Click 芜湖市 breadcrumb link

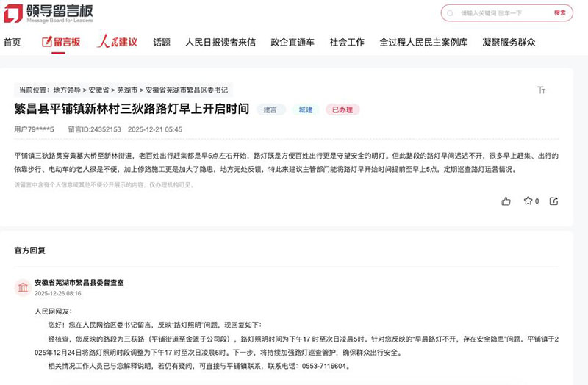[x=127, y=90]
